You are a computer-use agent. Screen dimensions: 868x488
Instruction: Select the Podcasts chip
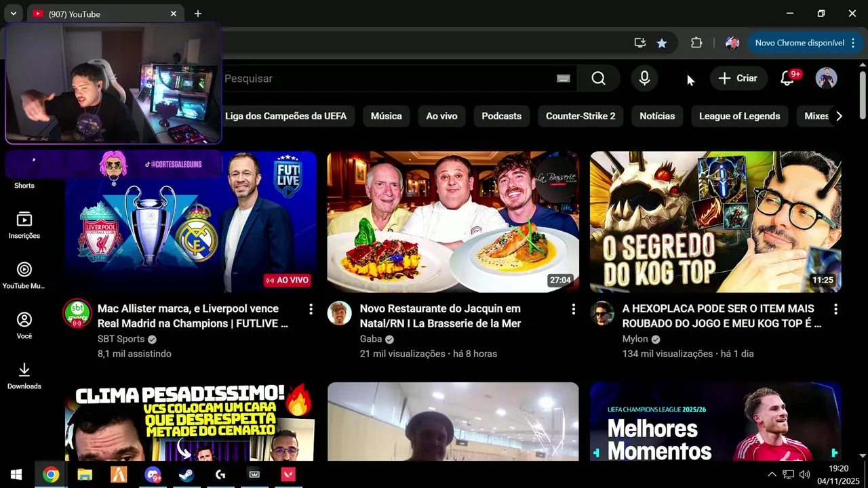pos(501,116)
